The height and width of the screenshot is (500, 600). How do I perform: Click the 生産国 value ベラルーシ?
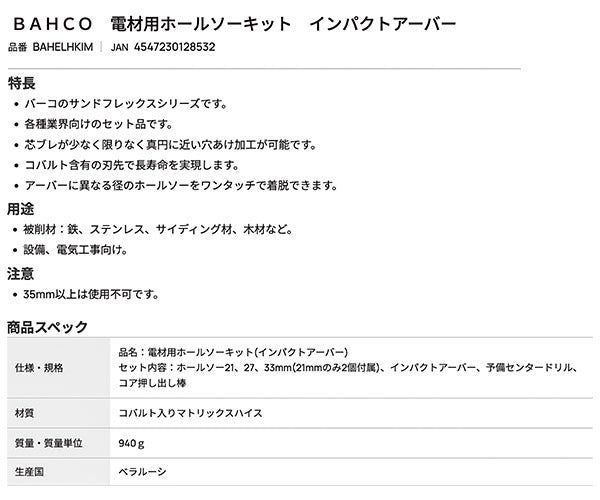142,472
